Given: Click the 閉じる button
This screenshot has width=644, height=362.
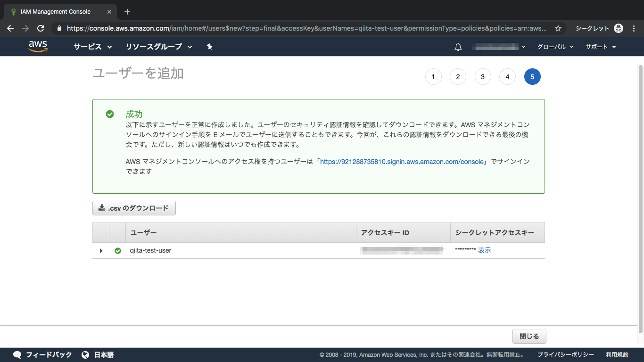Looking at the screenshot, I should click(529, 337).
